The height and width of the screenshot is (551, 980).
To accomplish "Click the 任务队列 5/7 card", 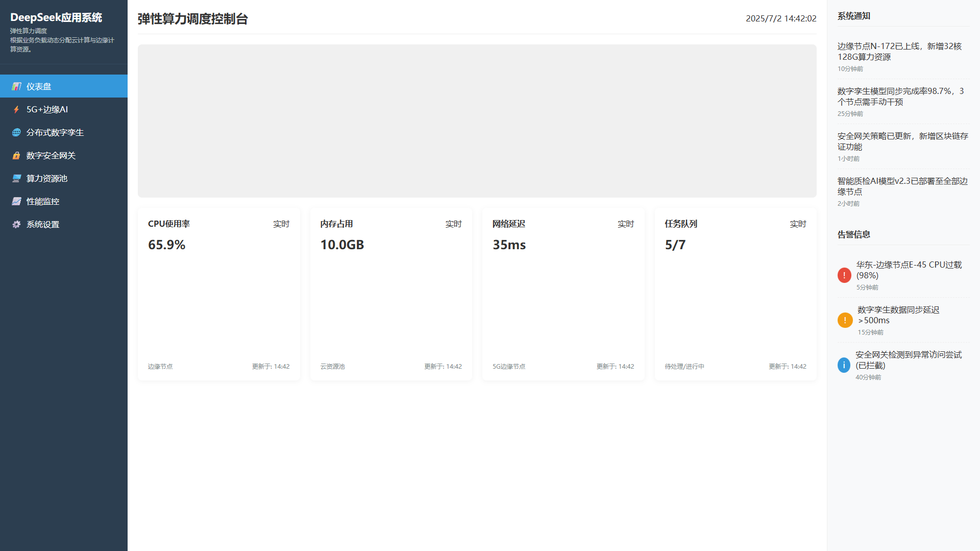I will [735, 294].
